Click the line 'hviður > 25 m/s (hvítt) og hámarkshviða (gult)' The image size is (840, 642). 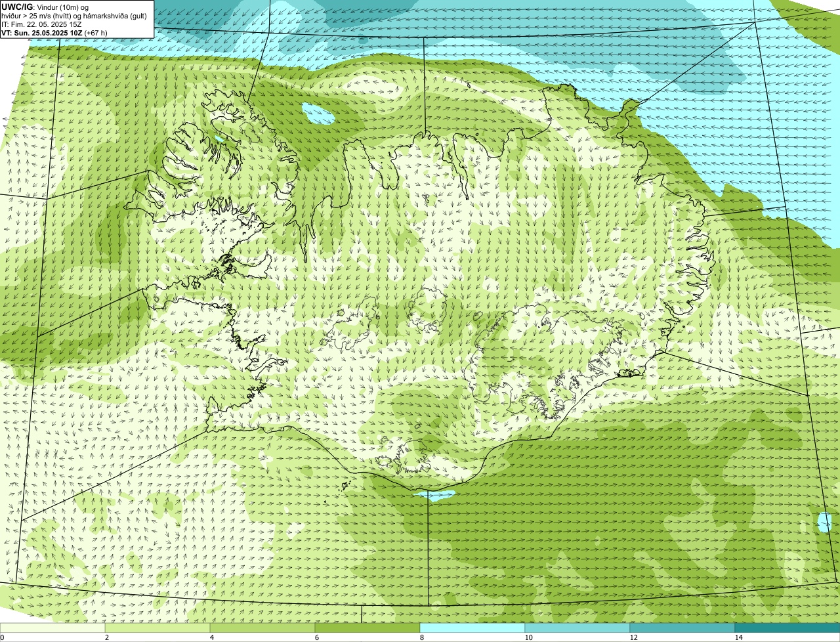tap(74, 15)
